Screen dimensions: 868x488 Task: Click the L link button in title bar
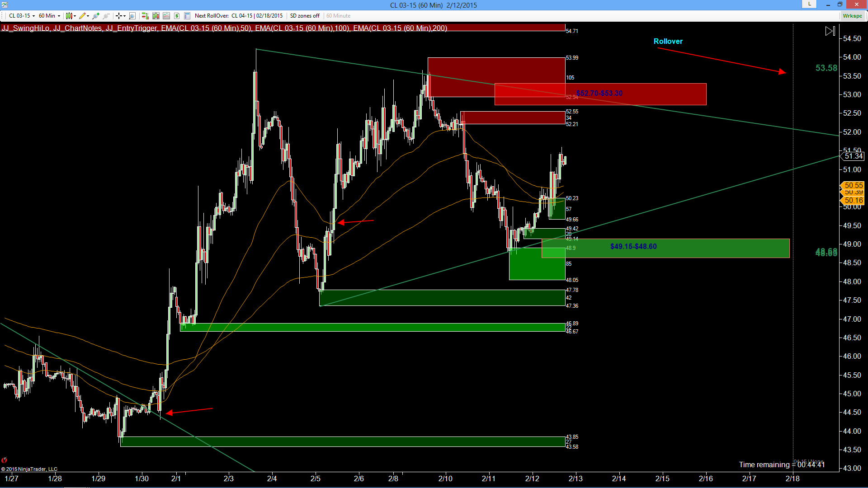(809, 4)
